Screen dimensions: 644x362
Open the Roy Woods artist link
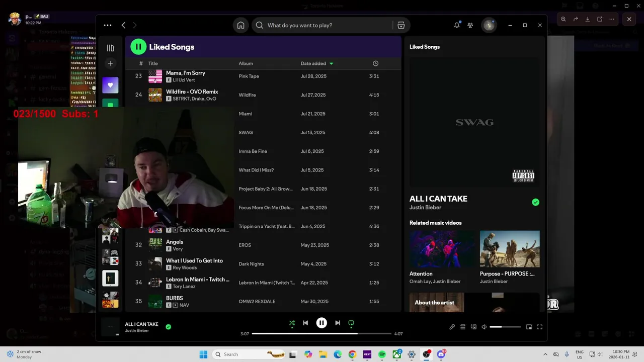(185, 267)
